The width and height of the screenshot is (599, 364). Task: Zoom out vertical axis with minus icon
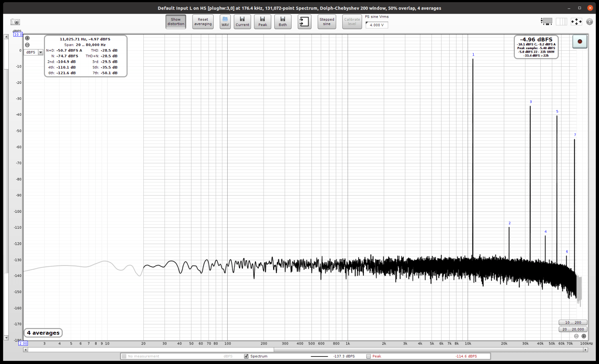[x=27, y=45]
